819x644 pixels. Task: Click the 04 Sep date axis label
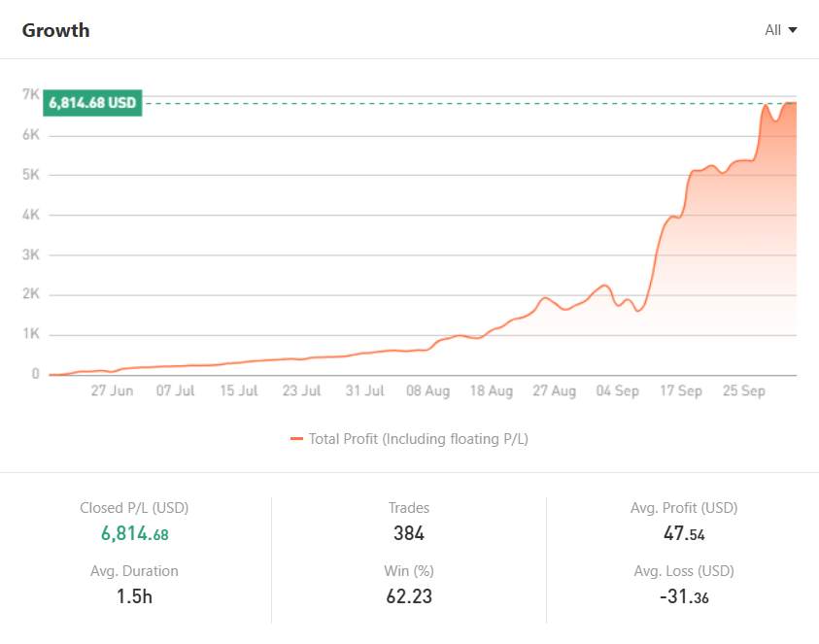(x=617, y=391)
